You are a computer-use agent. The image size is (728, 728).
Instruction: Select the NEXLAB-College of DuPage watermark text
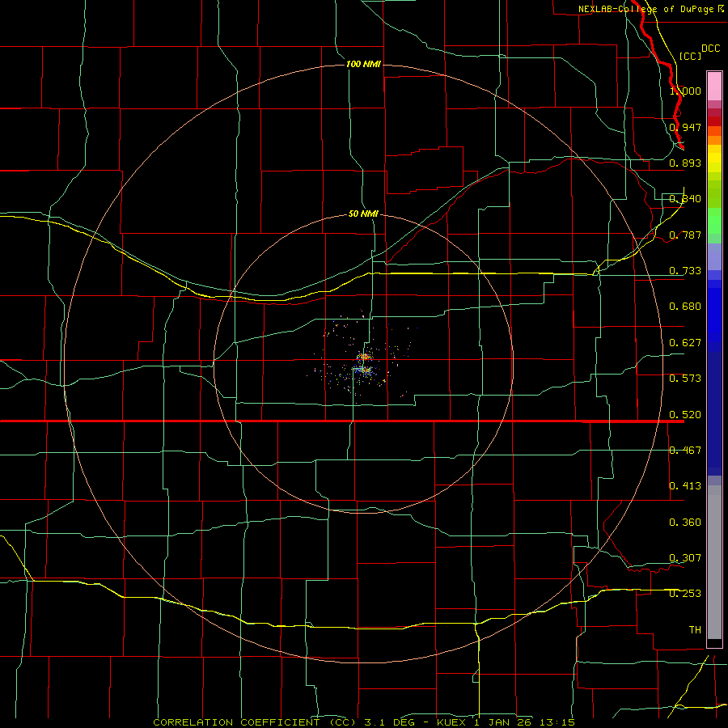(650, 9)
